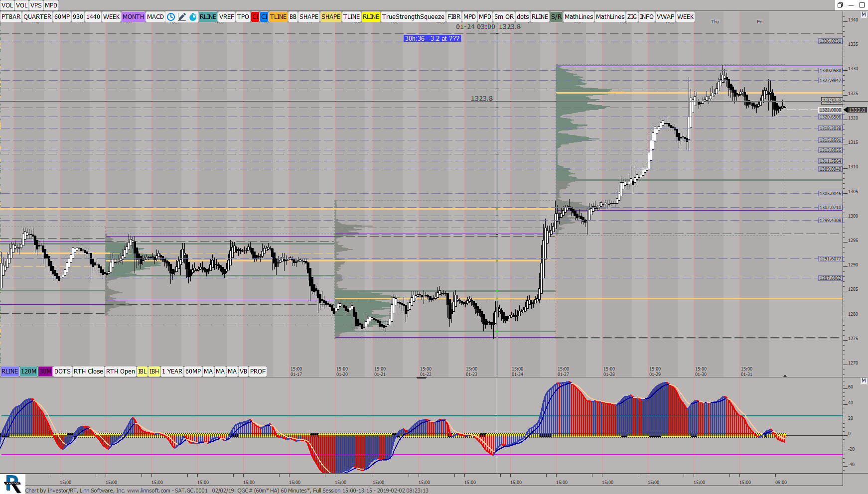
Task: Click the 1327.9847 price level label
Action: (x=830, y=81)
